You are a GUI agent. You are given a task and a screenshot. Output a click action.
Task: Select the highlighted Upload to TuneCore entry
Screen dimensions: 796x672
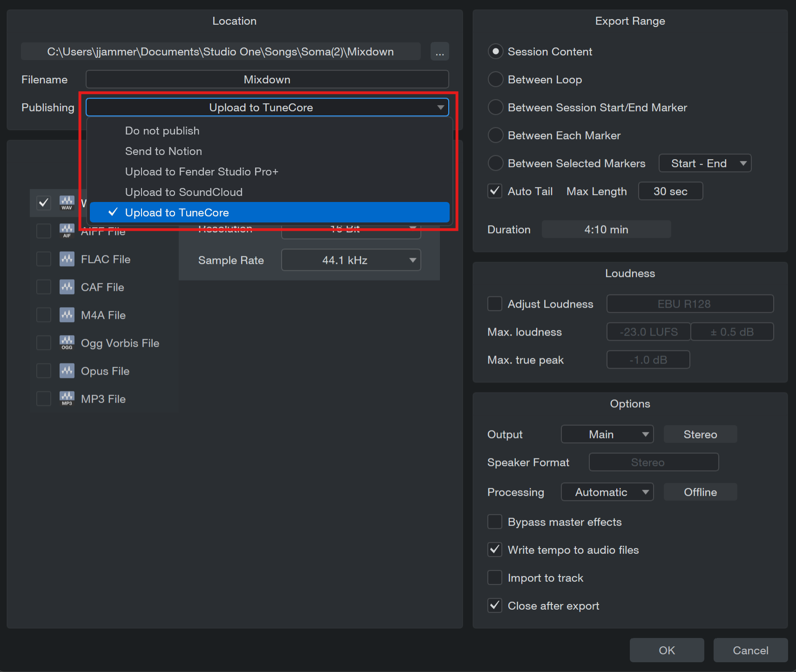[270, 212]
